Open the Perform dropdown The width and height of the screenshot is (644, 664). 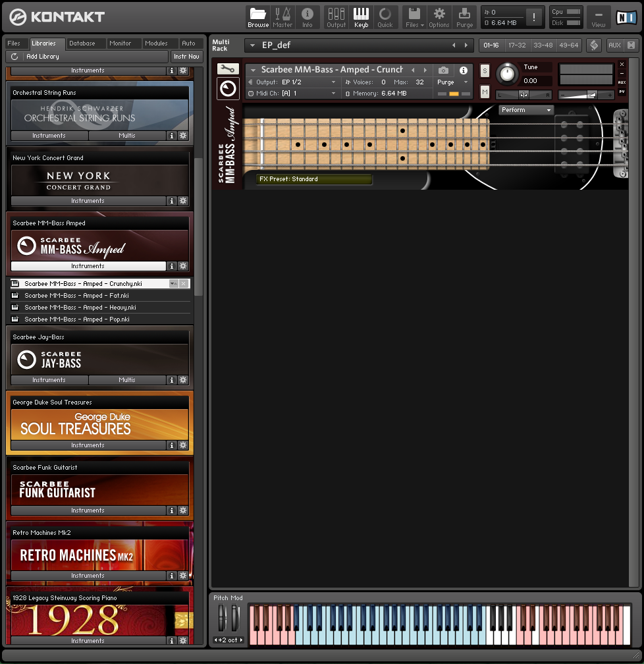(526, 110)
